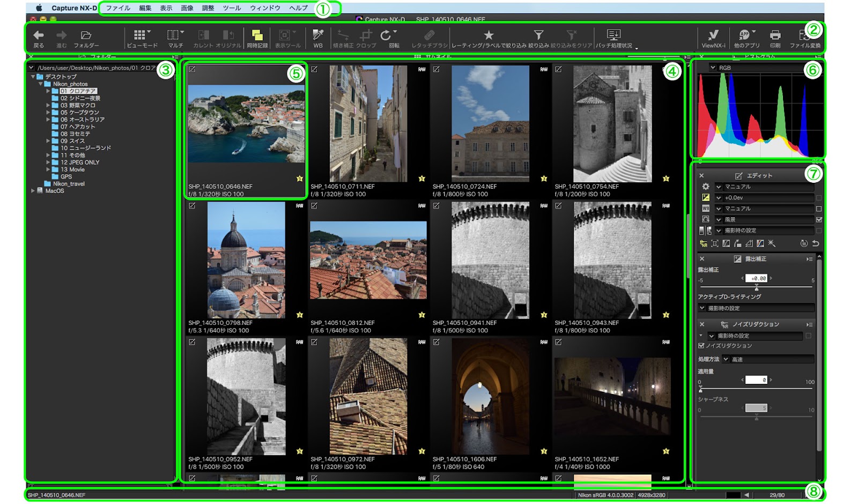Select the 09 スイス folder
The image size is (858, 504).
click(x=72, y=141)
